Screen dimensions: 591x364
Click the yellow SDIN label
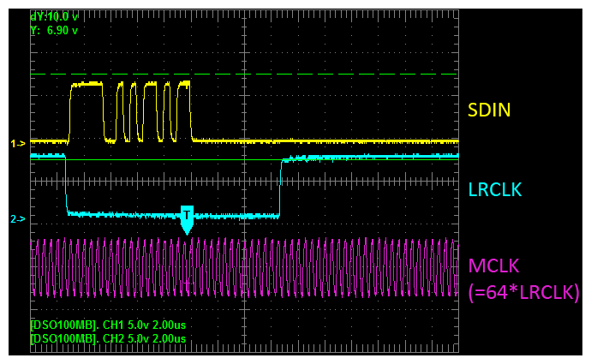(489, 110)
